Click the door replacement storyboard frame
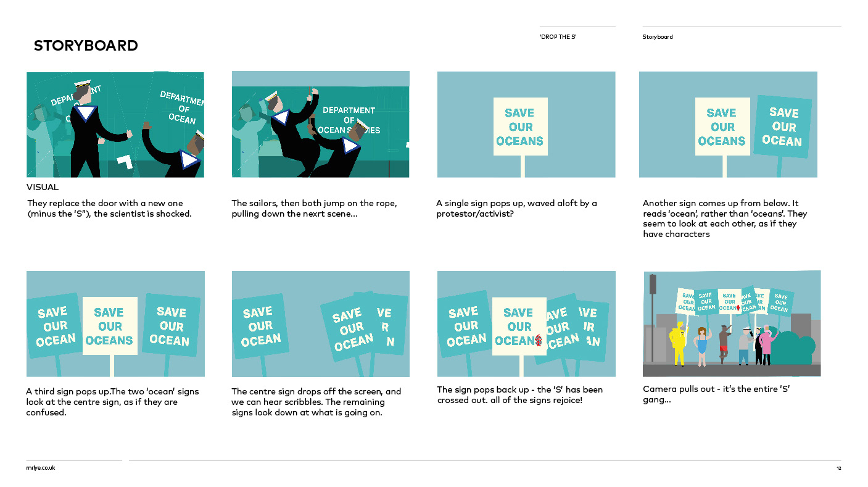Viewport: 868px width, 487px height. click(115, 125)
